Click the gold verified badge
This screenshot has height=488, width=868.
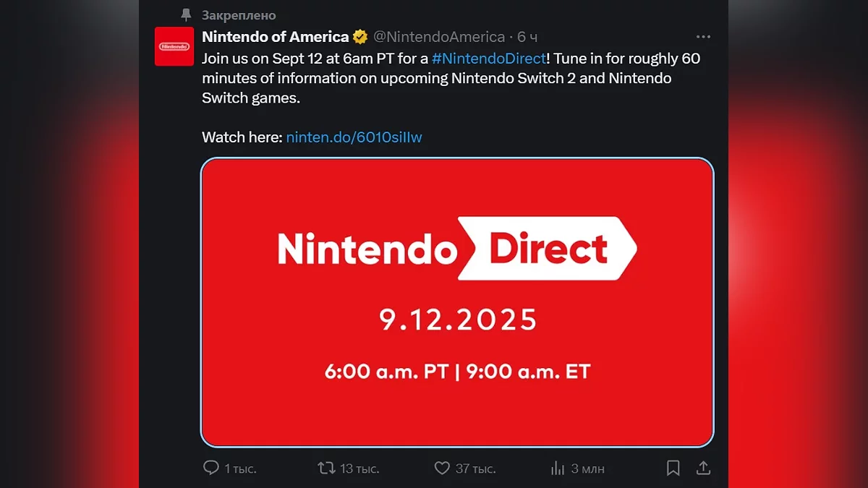tap(360, 37)
